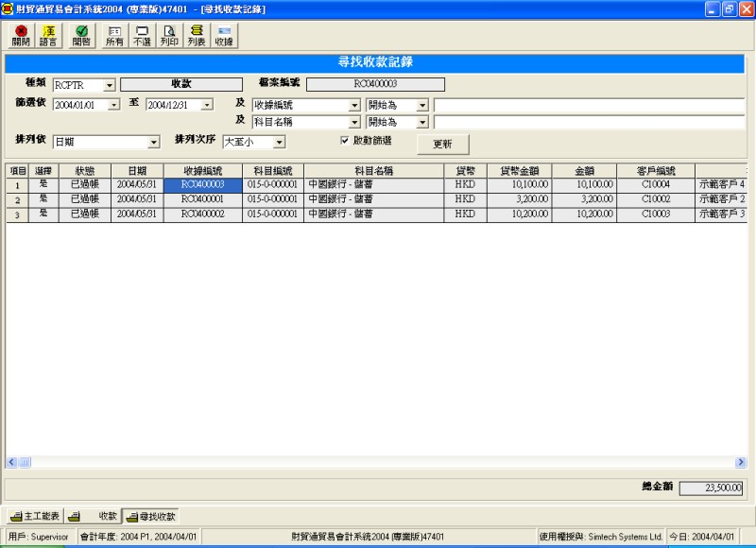Open 開始為 dropdown beside 收據編號

click(x=422, y=105)
